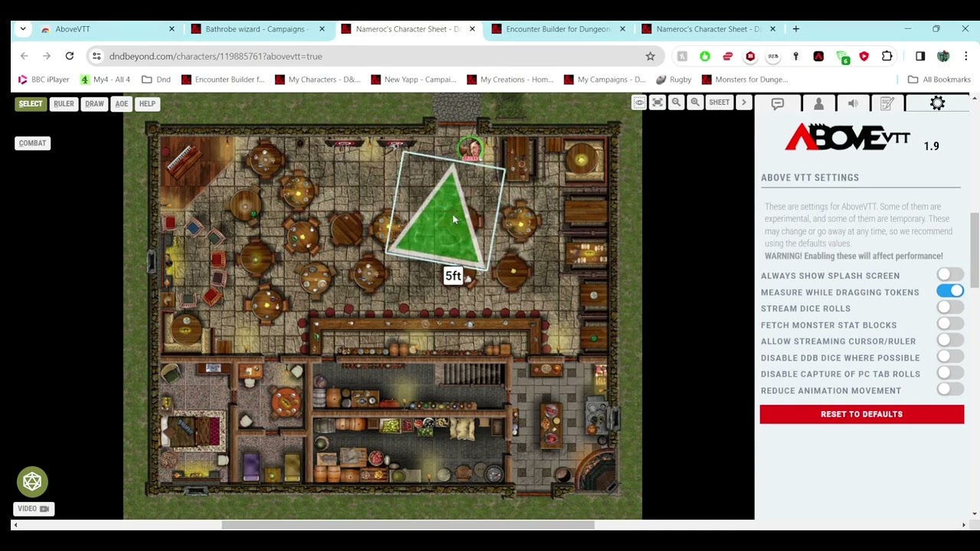Open Chrome three-dot menu
980x551 pixels.
pos(966,56)
